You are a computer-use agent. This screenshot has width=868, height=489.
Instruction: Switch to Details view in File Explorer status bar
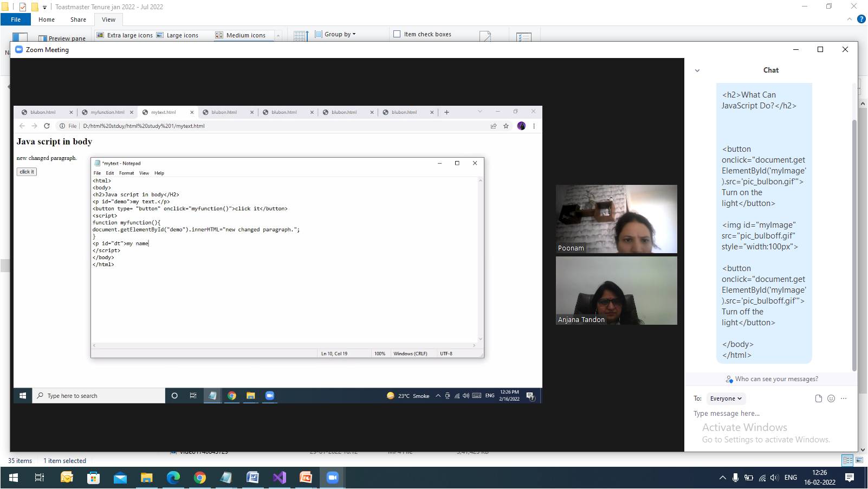pyautogui.click(x=847, y=460)
